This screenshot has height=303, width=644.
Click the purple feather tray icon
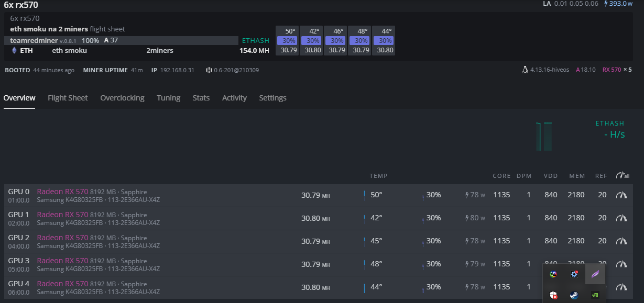click(595, 274)
